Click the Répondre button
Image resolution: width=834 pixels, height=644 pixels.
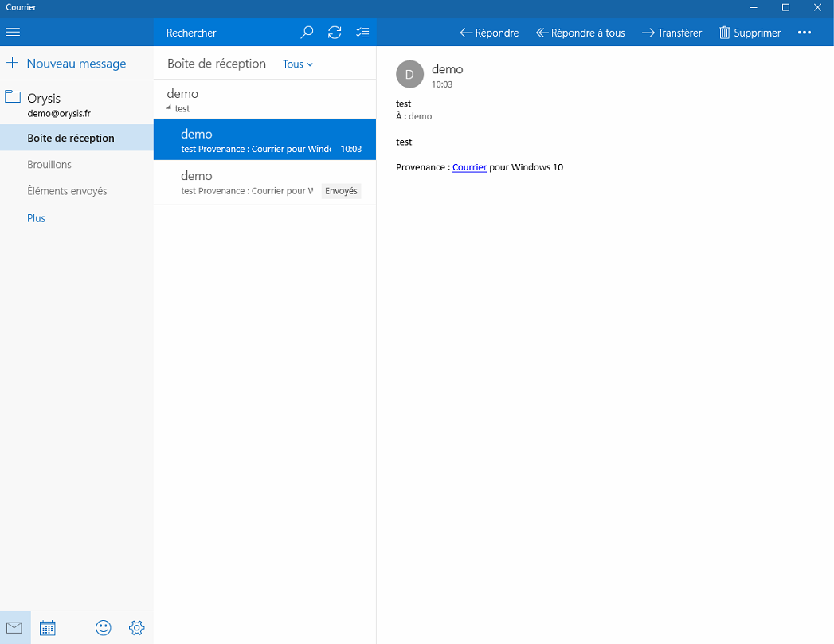[x=489, y=33]
